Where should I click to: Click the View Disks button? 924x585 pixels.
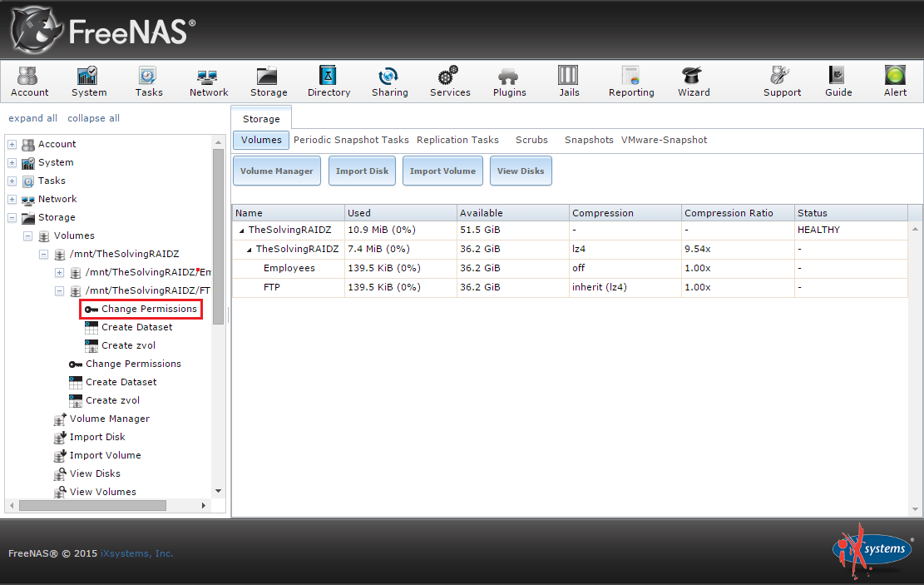(521, 171)
